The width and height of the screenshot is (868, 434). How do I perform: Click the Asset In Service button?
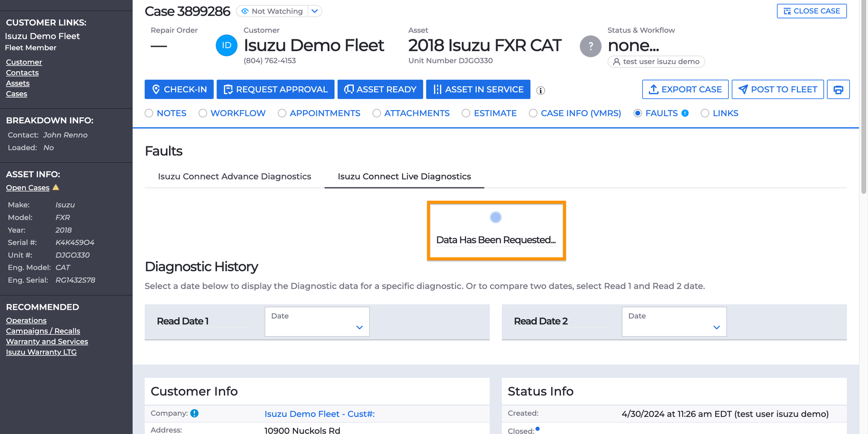tap(478, 89)
